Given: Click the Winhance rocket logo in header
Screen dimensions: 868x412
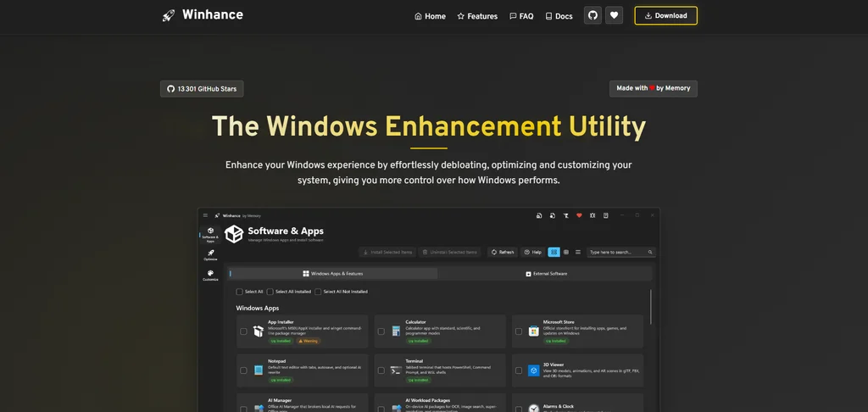Looking at the screenshot, I should click(169, 15).
